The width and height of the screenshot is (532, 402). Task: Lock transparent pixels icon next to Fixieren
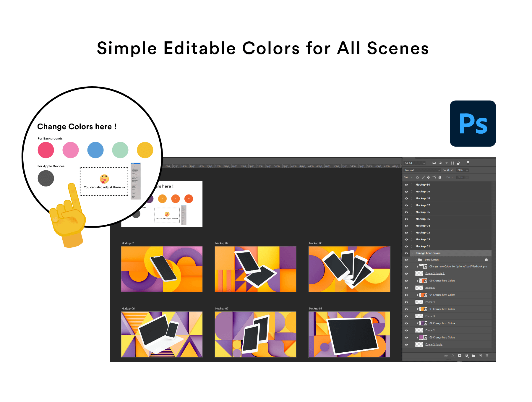418,177
